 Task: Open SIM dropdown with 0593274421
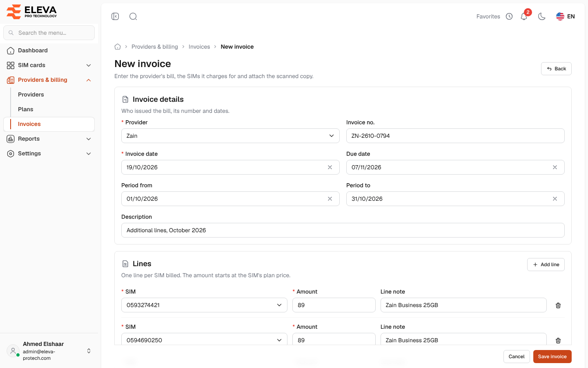tap(204, 305)
